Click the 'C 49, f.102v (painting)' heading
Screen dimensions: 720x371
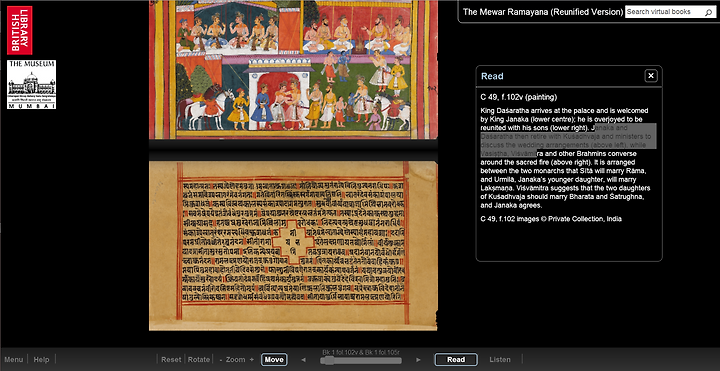point(519,97)
